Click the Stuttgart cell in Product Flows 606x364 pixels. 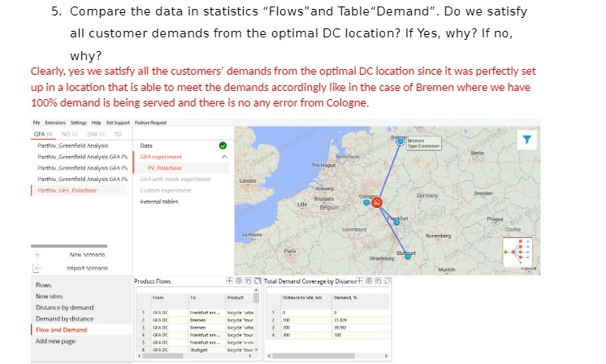coord(207,349)
